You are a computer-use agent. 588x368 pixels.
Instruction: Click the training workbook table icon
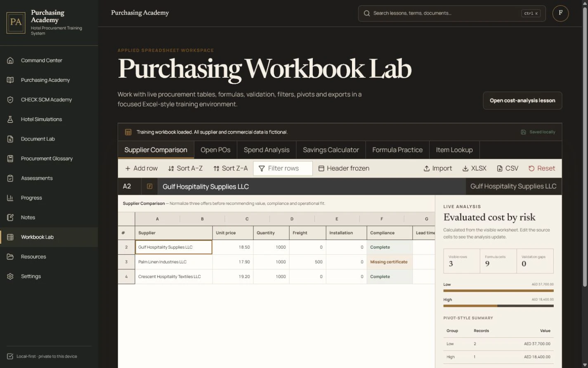[128, 132]
